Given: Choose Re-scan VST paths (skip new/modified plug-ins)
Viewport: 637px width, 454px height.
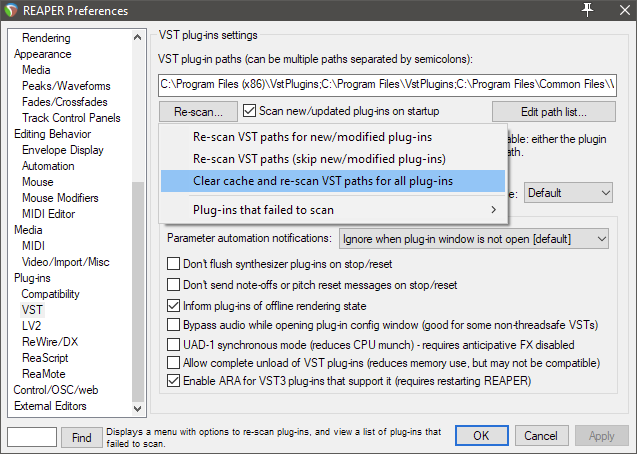Looking at the screenshot, I should tap(333, 159).
